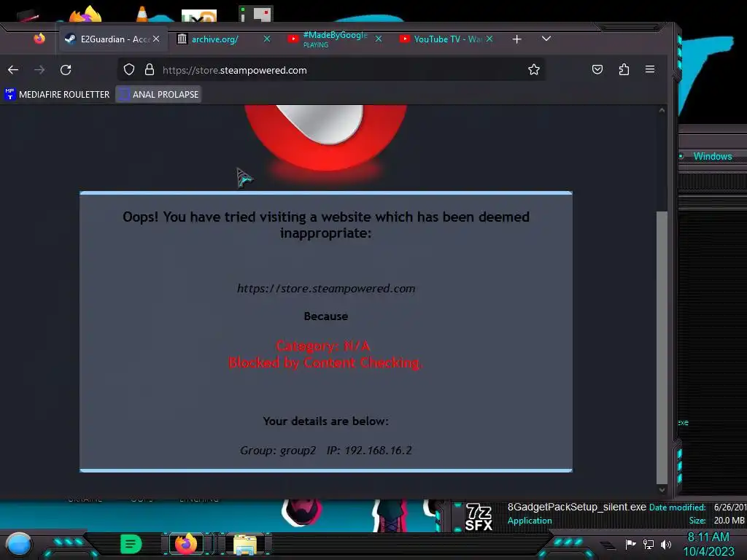The width and height of the screenshot is (747, 560).
Task: Open a new tab with plus
Action: click(517, 39)
